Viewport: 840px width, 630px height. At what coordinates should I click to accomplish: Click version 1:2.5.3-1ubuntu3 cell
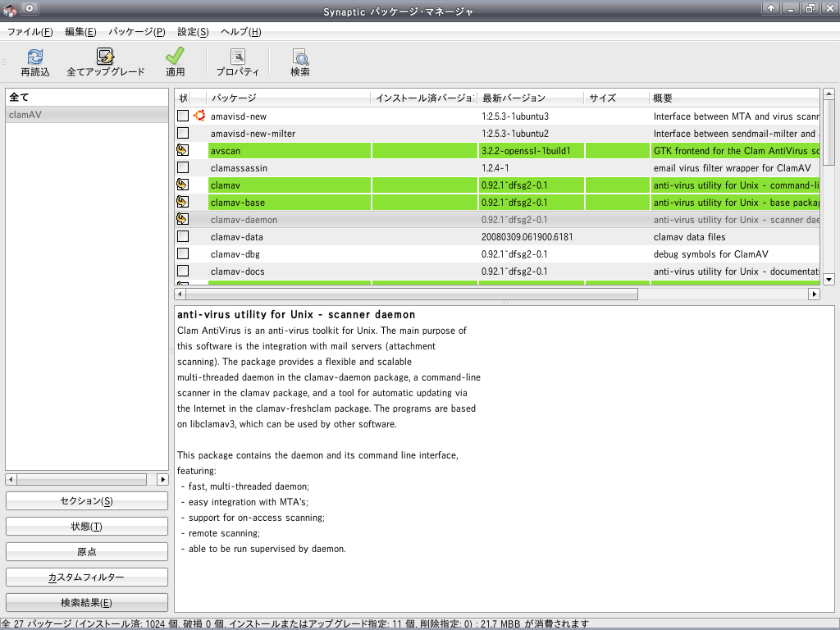[x=515, y=116]
